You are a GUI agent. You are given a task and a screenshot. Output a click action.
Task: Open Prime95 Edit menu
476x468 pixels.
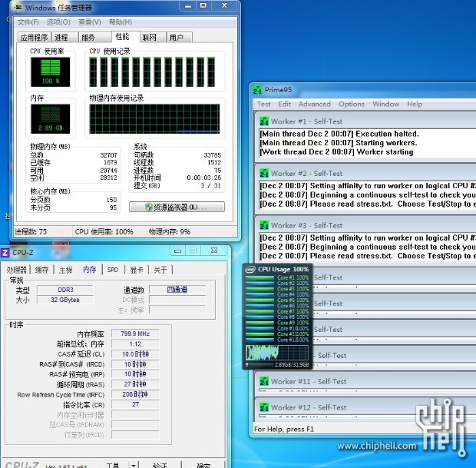[284, 104]
